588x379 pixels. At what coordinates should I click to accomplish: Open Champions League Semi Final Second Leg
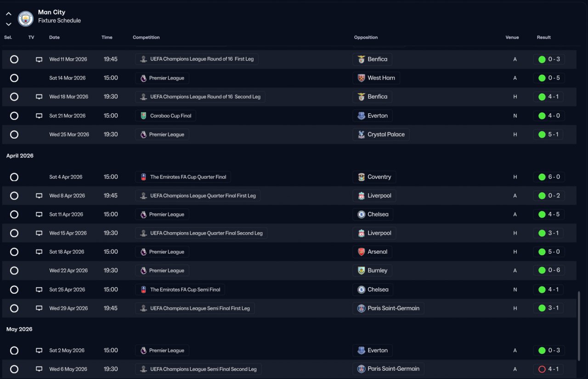click(x=198, y=369)
